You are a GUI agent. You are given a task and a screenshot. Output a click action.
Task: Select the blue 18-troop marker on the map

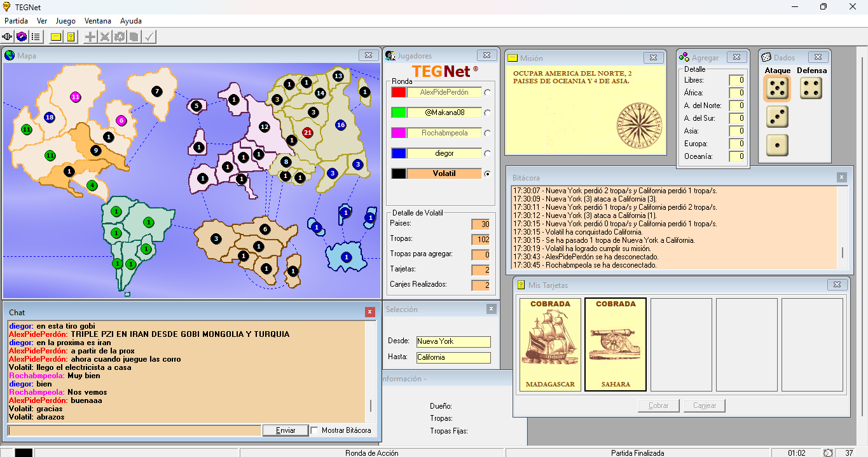point(50,117)
